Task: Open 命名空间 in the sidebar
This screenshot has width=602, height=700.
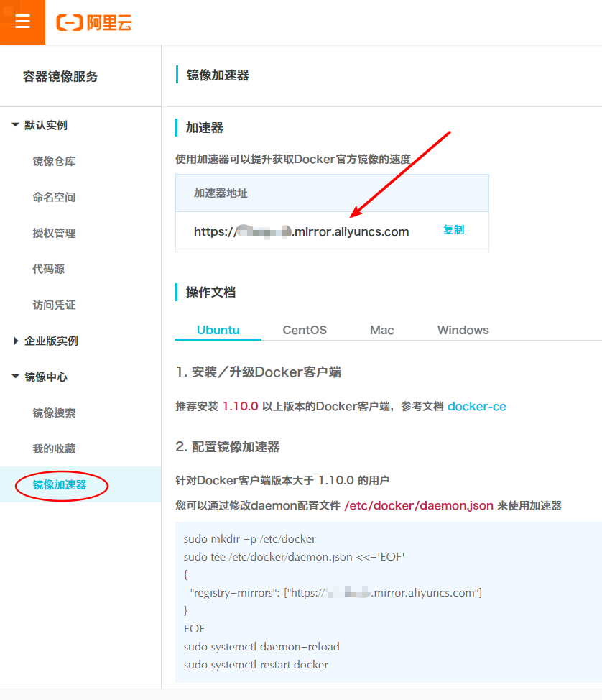Action: (x=54, y=197)
